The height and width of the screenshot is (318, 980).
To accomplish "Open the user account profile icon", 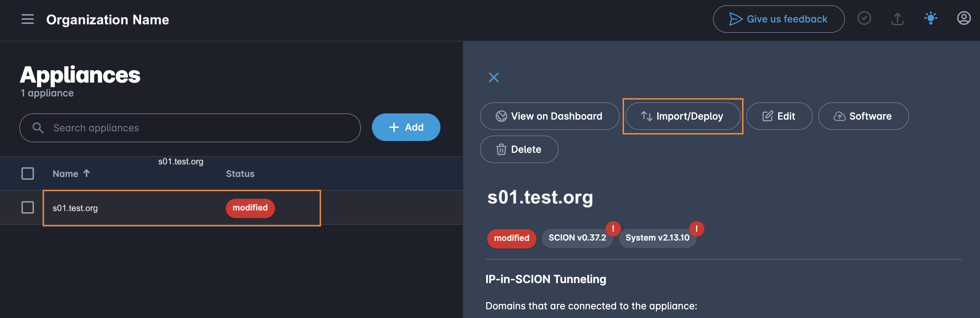I will tap(963, 18).
